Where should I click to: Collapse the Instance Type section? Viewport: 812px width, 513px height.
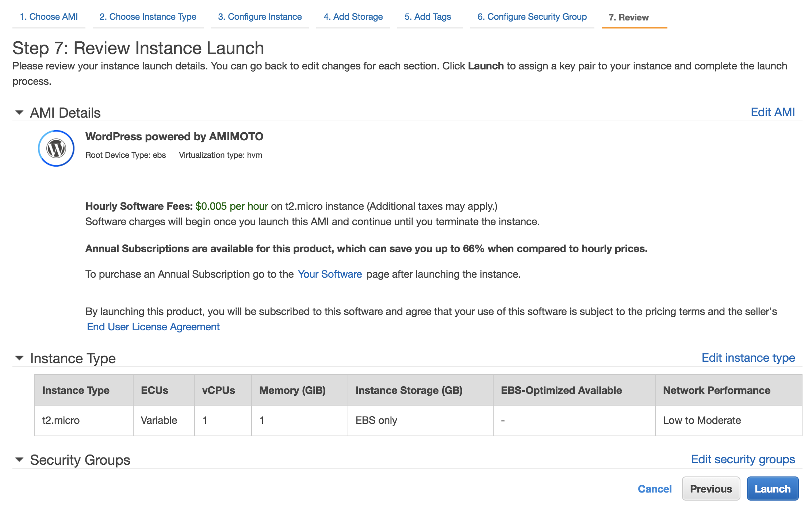click(19, 358)
